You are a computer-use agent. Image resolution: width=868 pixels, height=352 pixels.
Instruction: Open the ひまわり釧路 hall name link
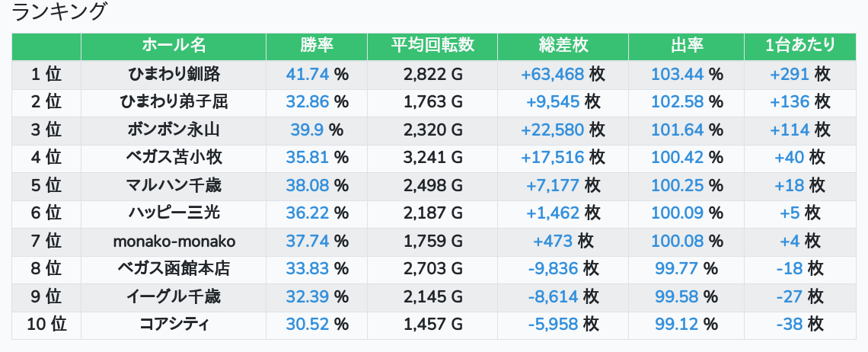pyautogui.click(x=174, y=74)
